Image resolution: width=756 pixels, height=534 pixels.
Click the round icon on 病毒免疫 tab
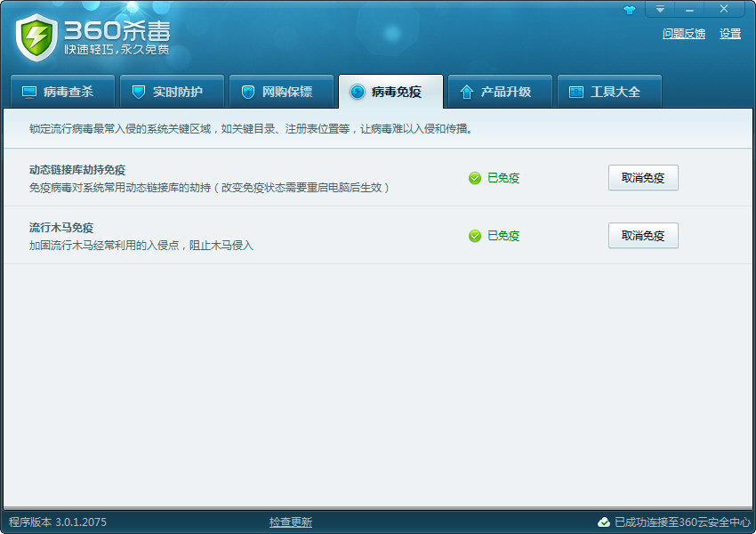(358, 92)
